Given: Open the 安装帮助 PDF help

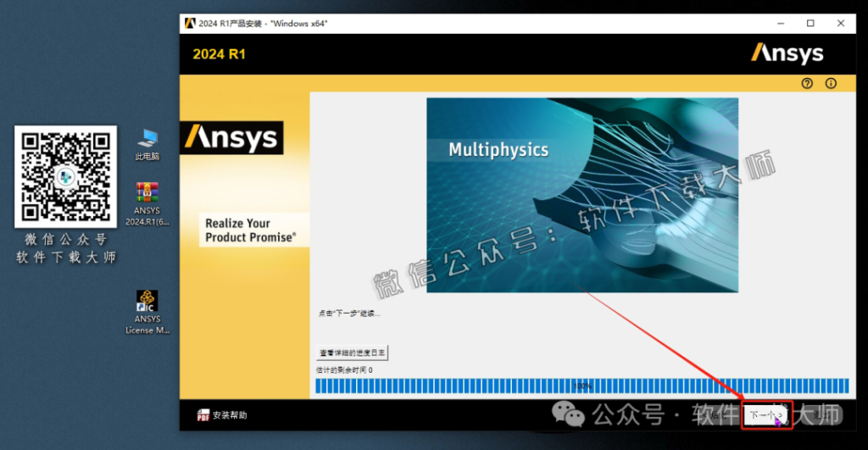Looking at the screenshot, I should [x=222, y=415].
